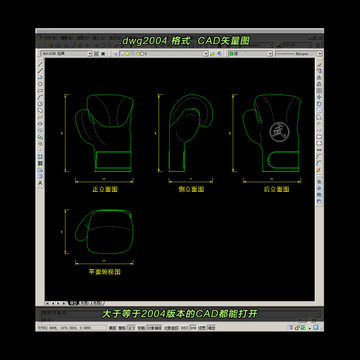Select the Spline curve tool
360x360 pixels.
point(40,117)
